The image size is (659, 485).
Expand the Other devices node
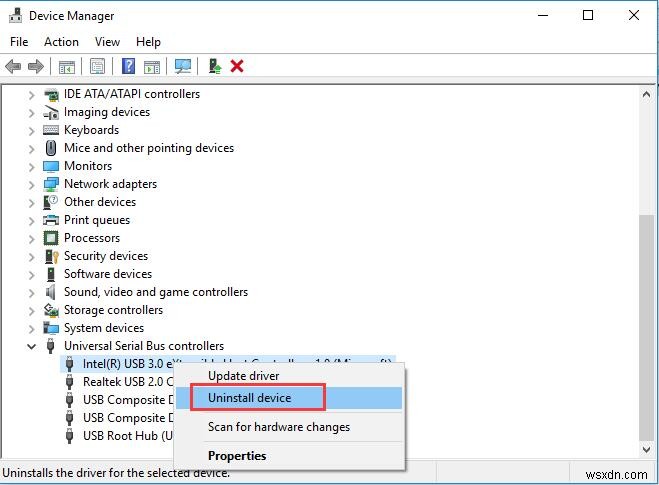coord(32,203)
